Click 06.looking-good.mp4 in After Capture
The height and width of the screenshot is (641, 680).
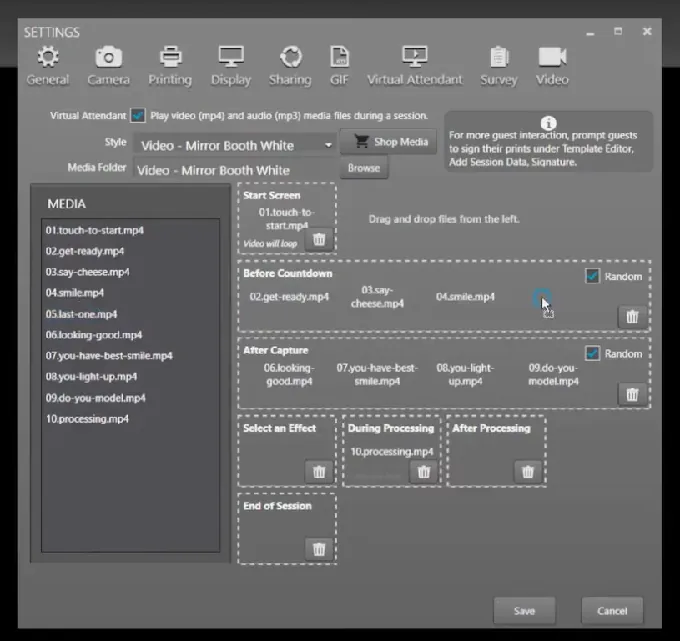pyautogui.click(x=289, y=374)
